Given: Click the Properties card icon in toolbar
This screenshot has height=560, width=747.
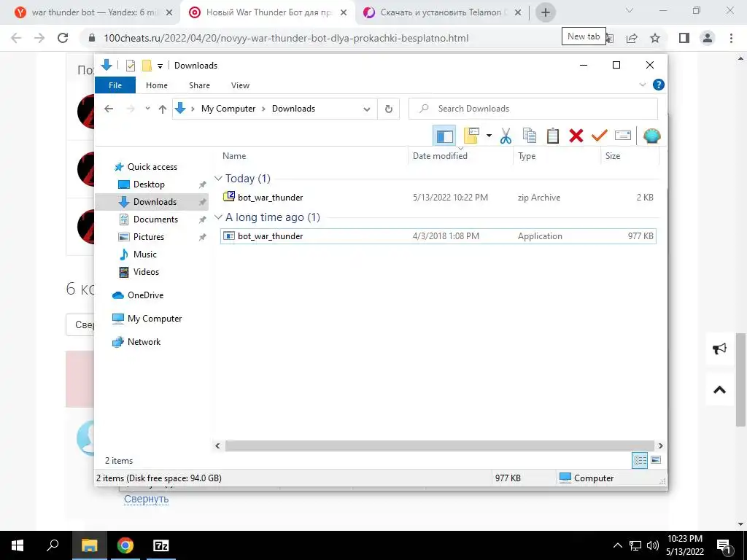Looking at the screenshot, I should pos(623,136).
